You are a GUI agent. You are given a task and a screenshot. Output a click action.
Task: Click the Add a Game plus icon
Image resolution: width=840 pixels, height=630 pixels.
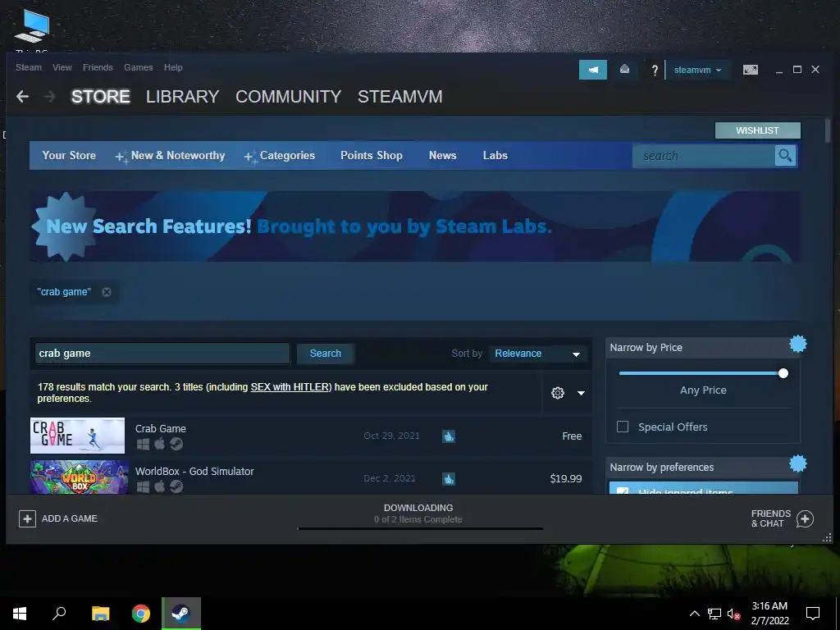[27, 518]
